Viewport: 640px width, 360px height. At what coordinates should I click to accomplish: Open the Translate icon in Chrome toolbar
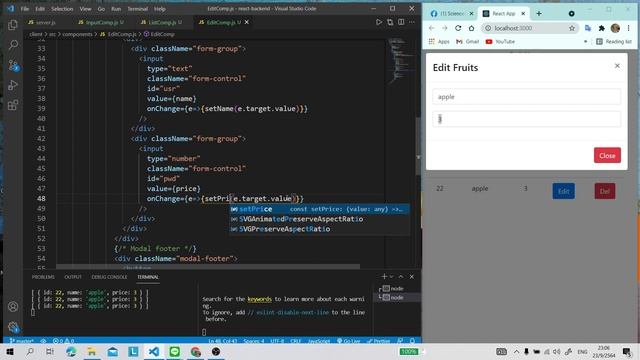click(588, 28)
